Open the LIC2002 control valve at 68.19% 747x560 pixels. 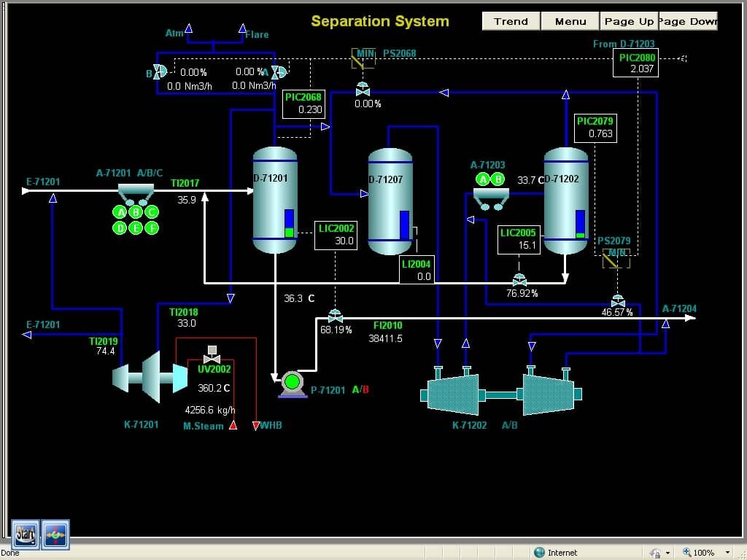pos(336,316)
